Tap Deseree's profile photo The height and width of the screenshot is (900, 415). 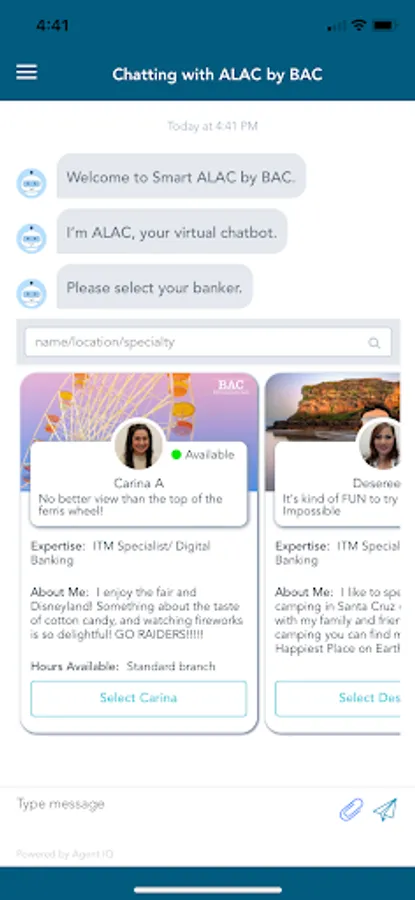click(379, 444)
